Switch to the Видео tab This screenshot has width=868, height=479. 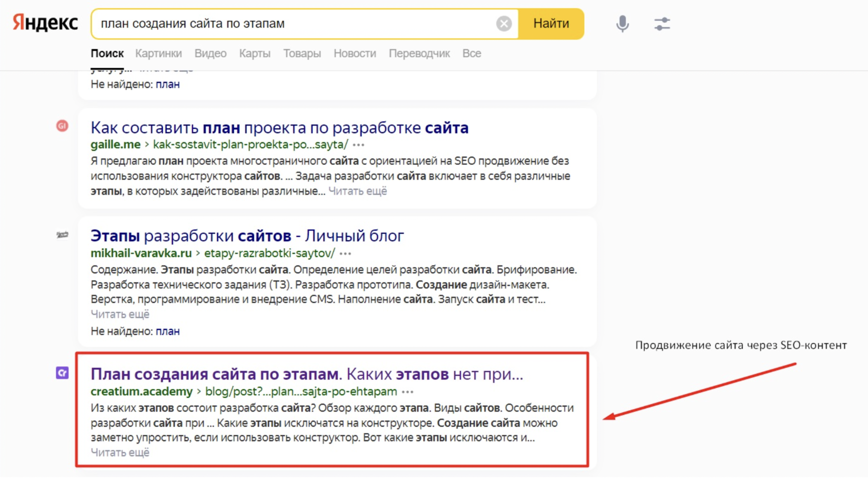coord(210,54)
